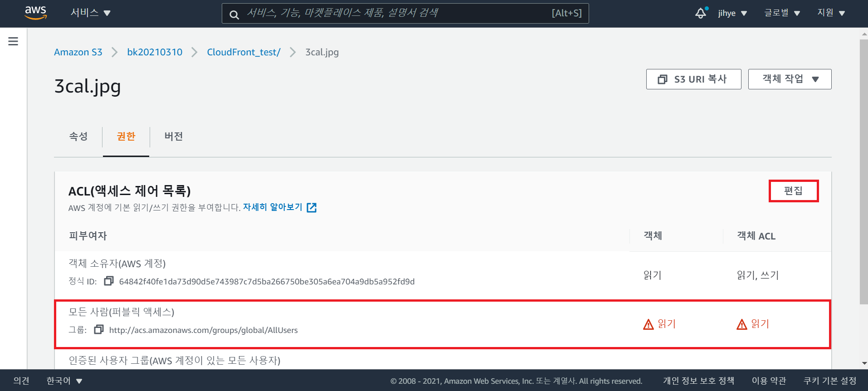The width and height of the screenshot is (868, 391).
Task: Open CloudFront_test/ folder breadcrumb
Action: [x=244, y=52]
